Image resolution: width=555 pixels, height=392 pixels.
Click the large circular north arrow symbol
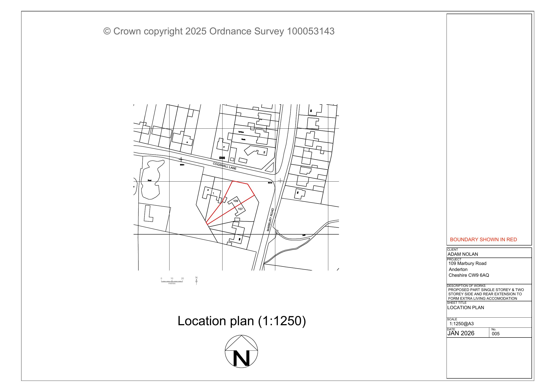tap(241, 351)
